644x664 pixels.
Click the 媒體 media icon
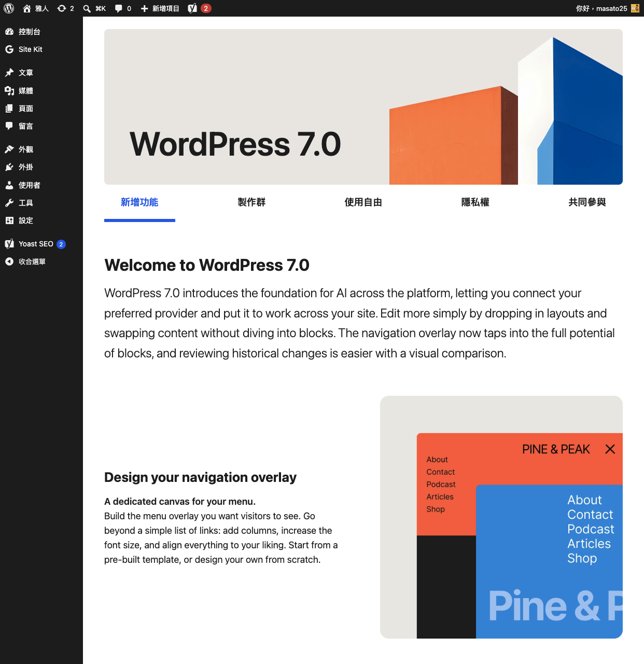[x=9, y=91]
